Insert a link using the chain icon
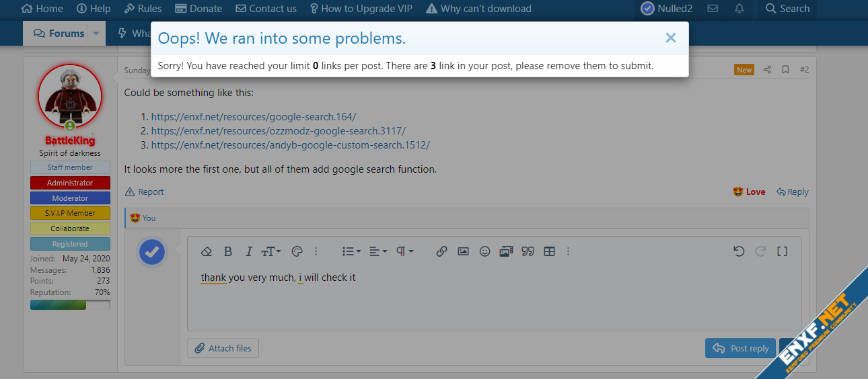 tap(441, 251)
